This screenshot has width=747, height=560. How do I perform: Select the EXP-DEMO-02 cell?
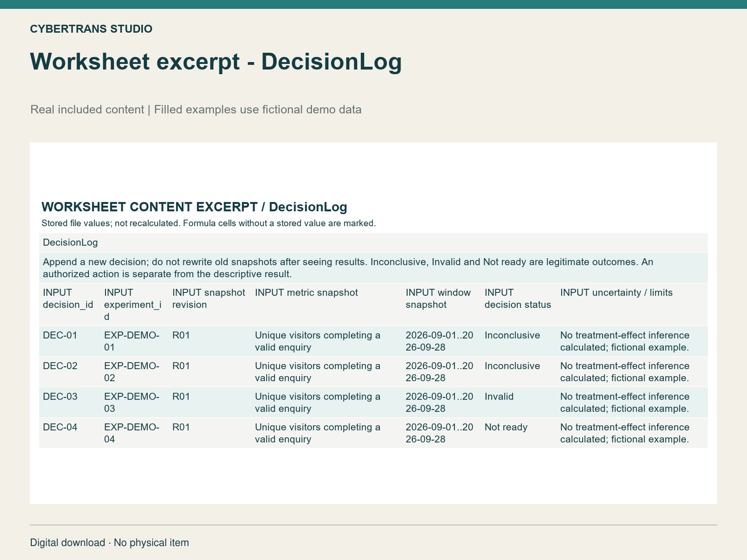click(x=132, y=372)
